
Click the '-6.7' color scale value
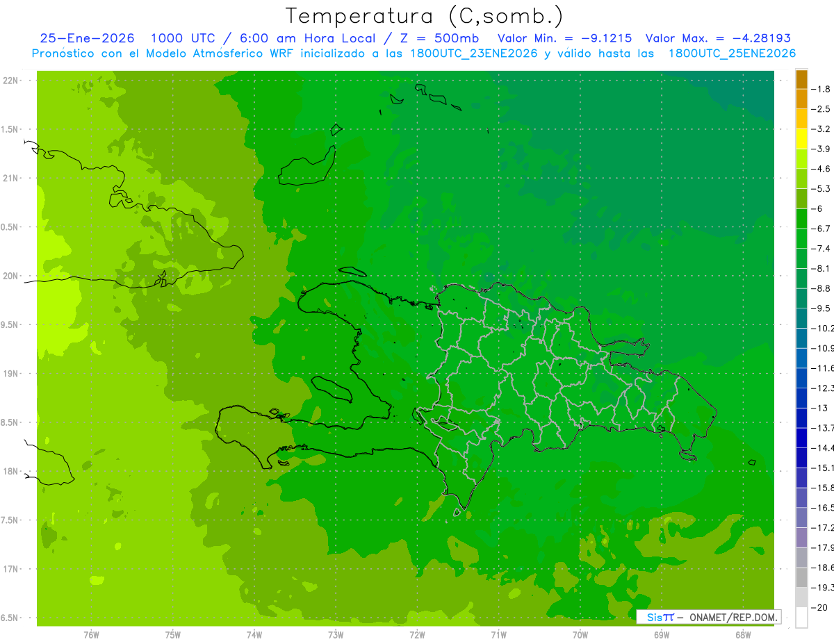tap(821, 229)
